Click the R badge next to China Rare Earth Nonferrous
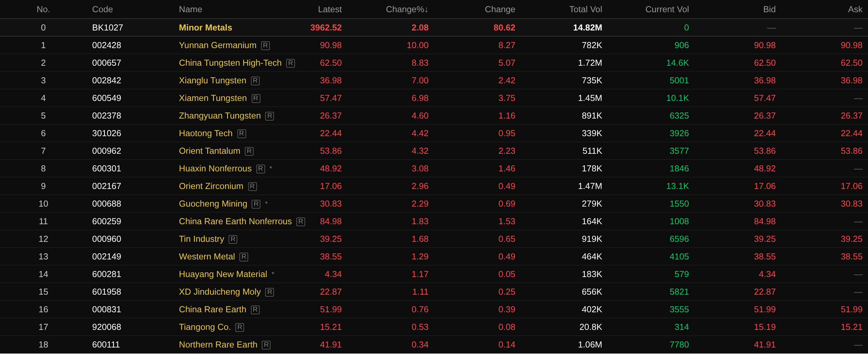 pyautogui.click(x=301, y=221)
